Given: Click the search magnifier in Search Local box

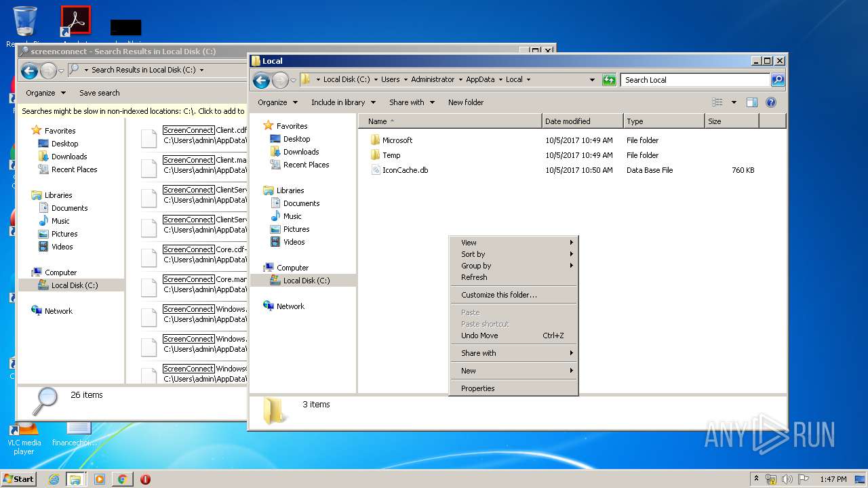Looking at the screenshot, I should point(778,80).
